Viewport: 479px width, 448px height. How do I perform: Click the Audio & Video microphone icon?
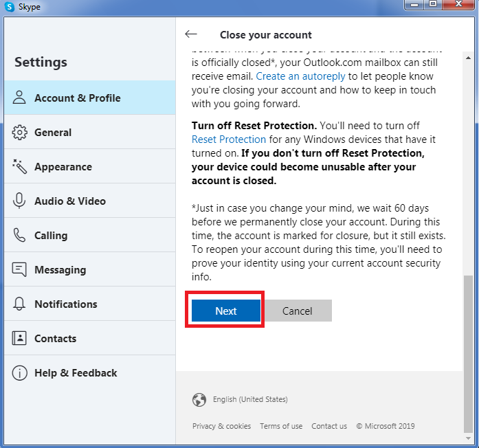pyautogui.click(x=19, y=201)
